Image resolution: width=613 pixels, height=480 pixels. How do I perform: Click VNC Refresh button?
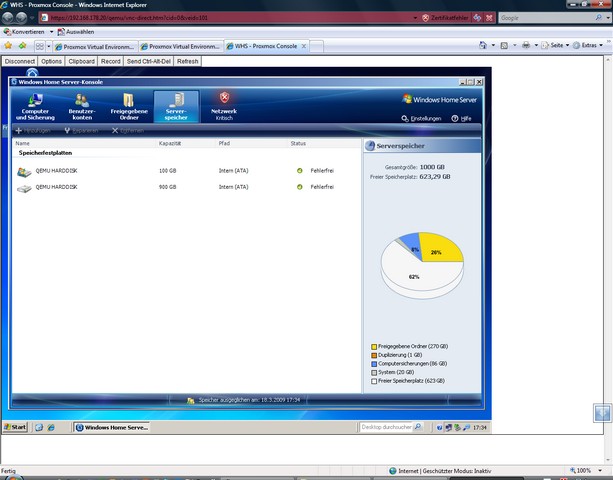pos(188,61)
